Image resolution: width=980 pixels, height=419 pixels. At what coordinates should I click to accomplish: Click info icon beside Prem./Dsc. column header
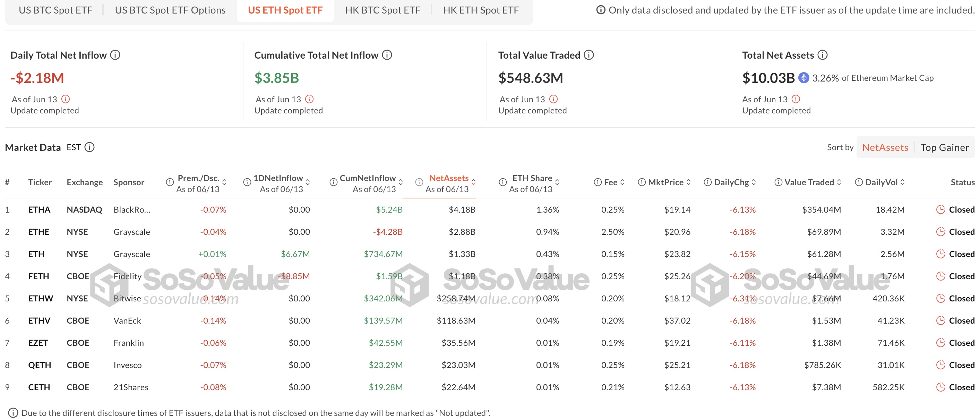[x=170, y=182]
